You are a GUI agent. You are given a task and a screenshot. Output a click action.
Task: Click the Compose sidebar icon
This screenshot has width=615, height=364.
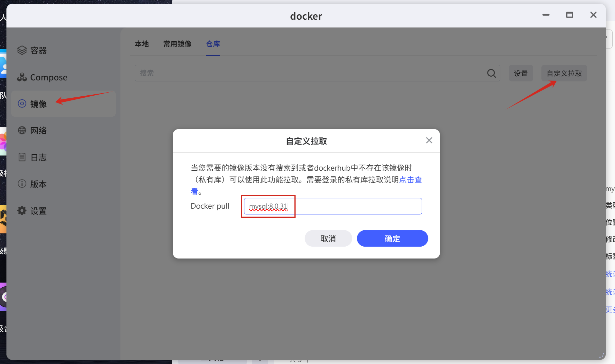[x=22, y=77]
